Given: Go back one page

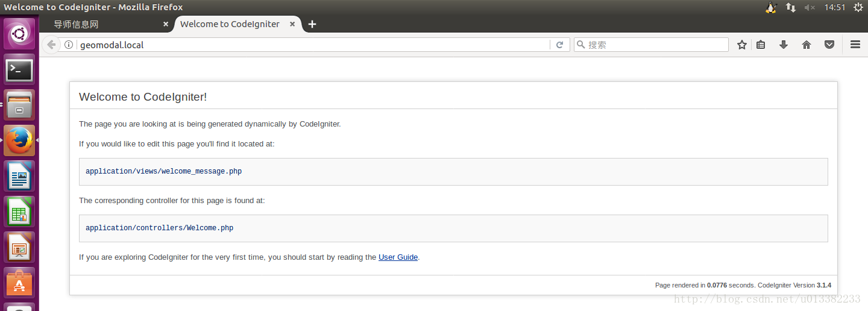Looking at the screenshot, I should click(x=52, y=45).
